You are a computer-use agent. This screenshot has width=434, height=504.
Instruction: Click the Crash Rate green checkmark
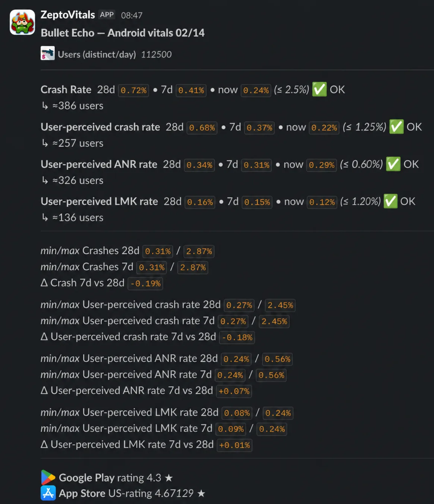[319, 90]
